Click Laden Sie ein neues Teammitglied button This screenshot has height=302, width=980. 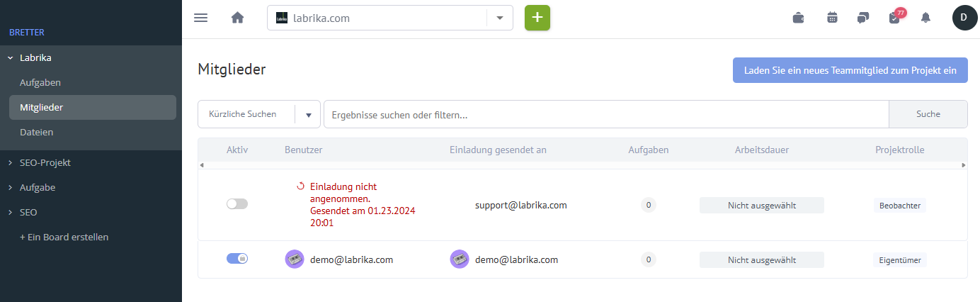click(850, 70)
